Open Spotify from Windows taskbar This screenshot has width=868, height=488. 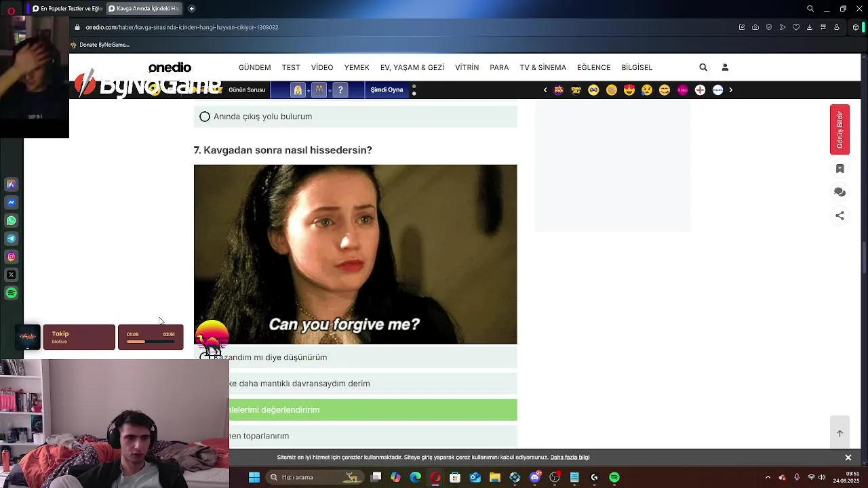[x=614, y=477]
